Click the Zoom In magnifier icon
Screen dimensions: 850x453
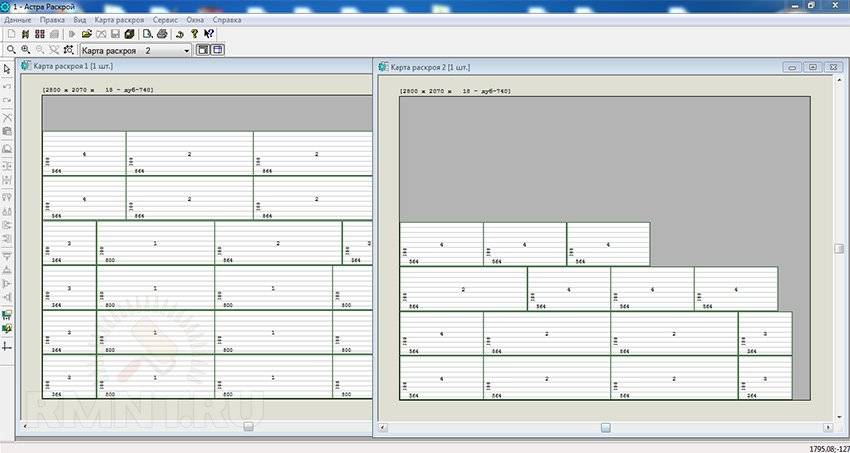26,50
